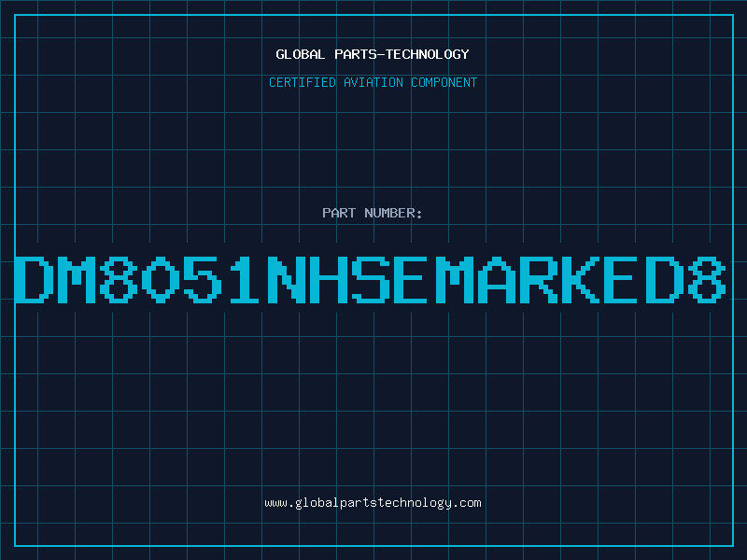The height and width of the screenshot is (560, 747).
Task: Click the CERTIFIED AVIATION COMPONENT subtitle
Action: click(x=373, y=82)
